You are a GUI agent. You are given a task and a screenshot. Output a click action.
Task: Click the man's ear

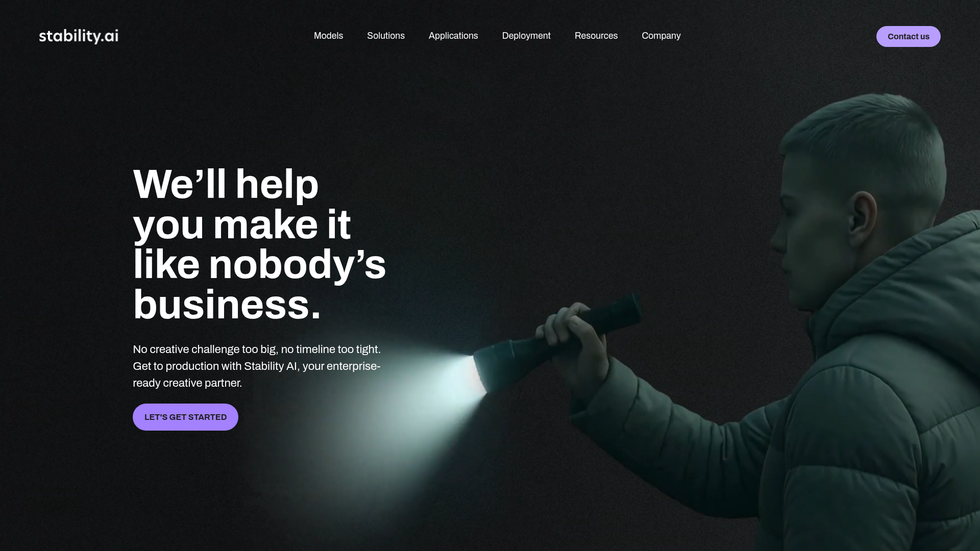point(863,217)
